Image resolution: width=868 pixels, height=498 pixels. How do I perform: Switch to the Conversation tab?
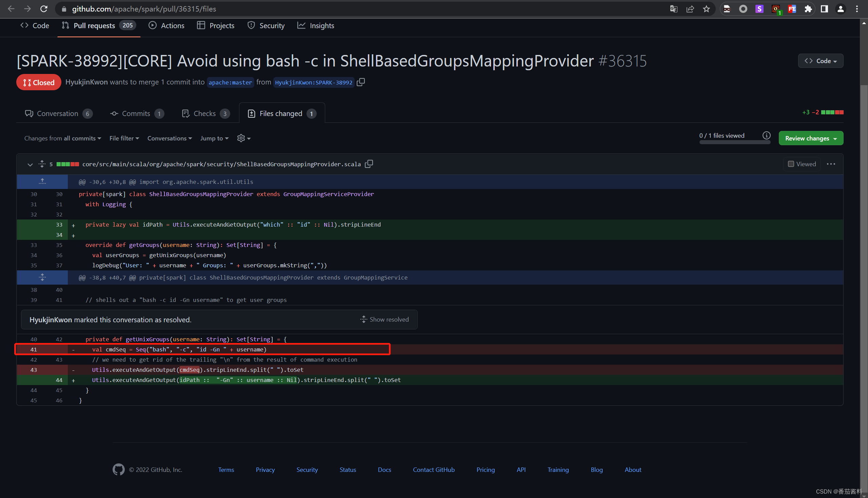[58, 114]
